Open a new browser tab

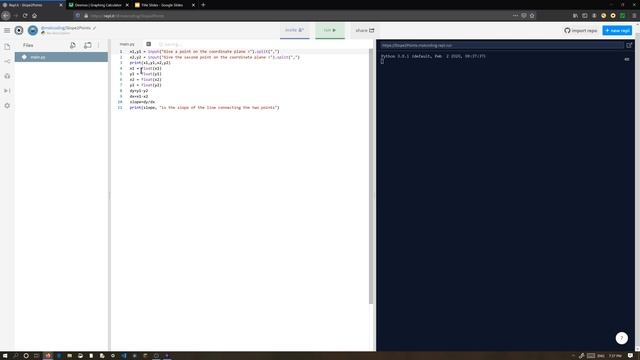[203, 5]
